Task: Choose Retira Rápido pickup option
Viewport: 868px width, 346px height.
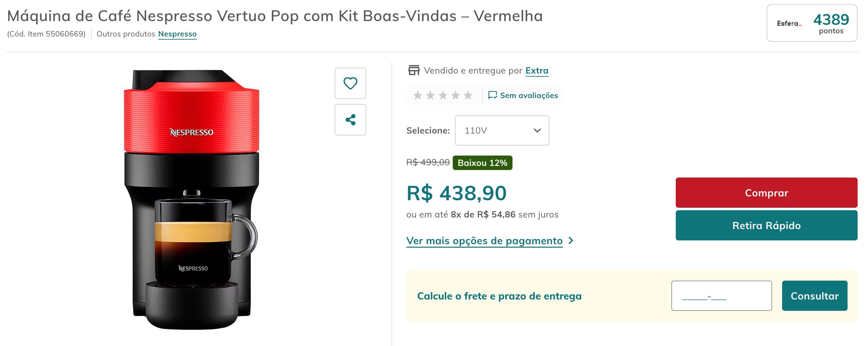Action: click(x=766, y=226)
